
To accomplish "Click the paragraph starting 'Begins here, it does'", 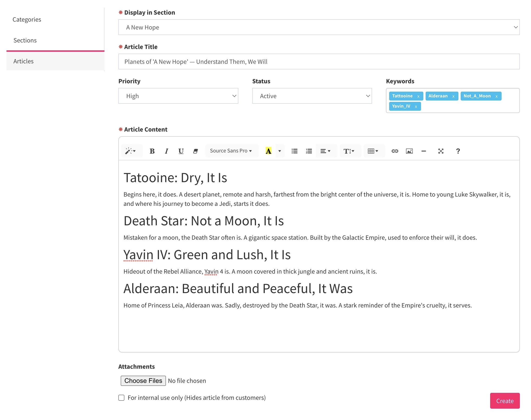I will (x=317, y=199).
